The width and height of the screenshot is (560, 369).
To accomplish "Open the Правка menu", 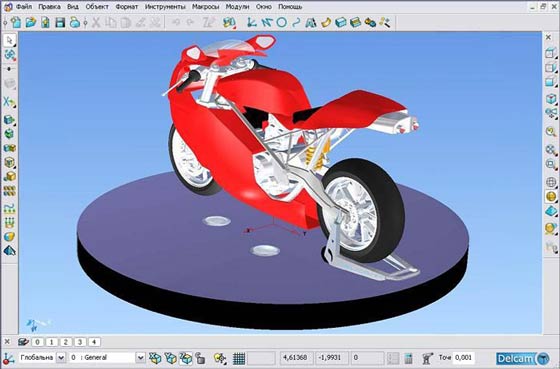I will (49, 6).
